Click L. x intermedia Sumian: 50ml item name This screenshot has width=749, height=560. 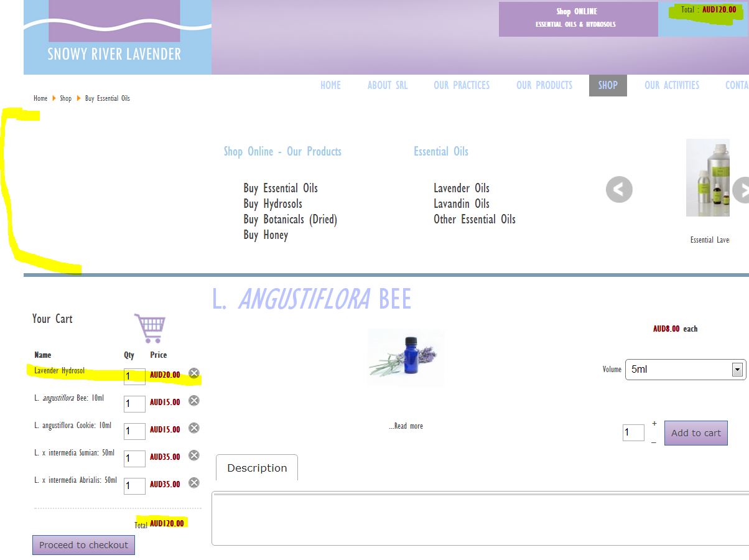coord(75,453)
